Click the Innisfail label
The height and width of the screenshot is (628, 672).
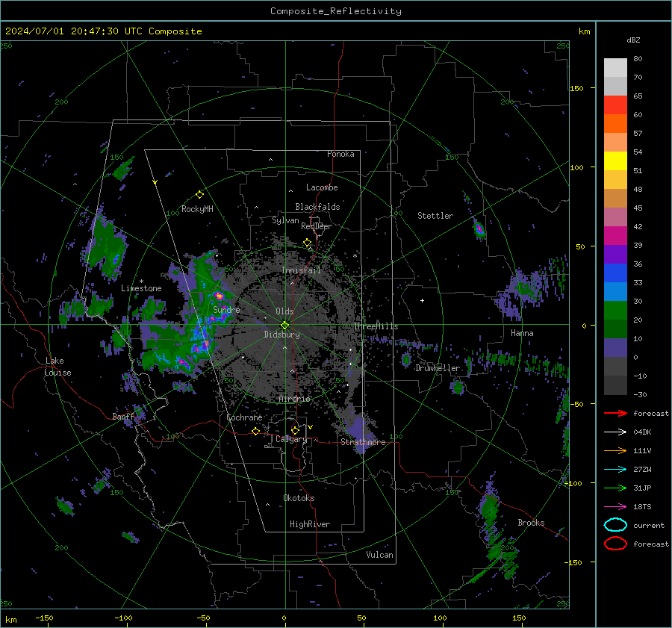(x=301, y=270)
